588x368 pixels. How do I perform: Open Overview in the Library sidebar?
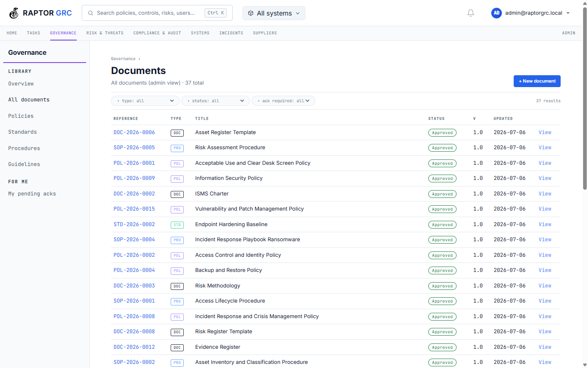[21, 84]
